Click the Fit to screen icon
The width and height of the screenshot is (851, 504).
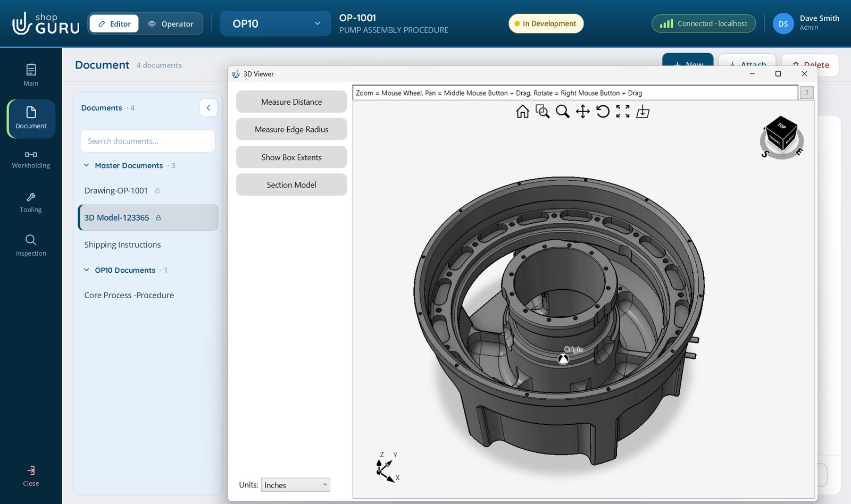[x=623, y=111]
